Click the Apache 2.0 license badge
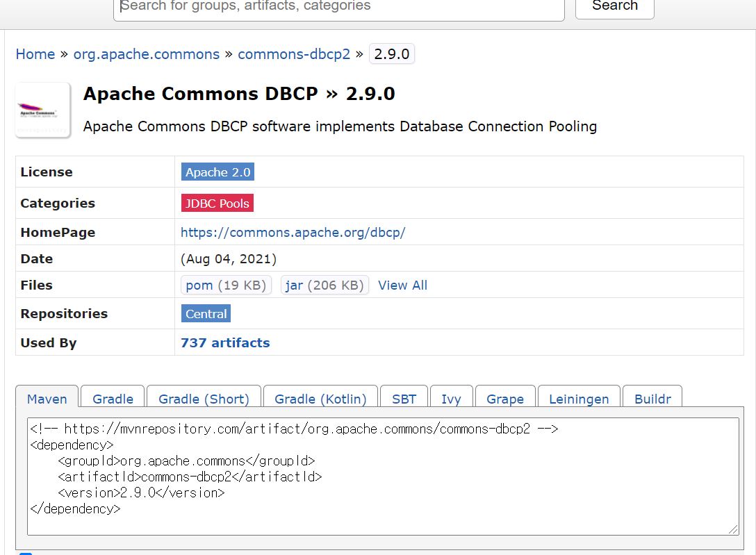The height and width of the screenshot is (555, 756). (x=217, y=172)
